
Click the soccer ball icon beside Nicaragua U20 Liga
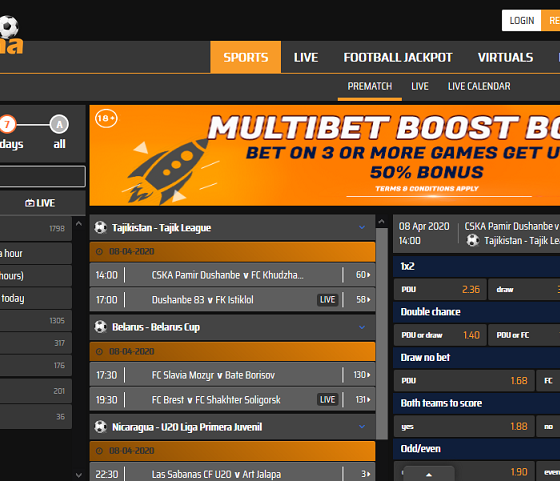click(100, 427)
